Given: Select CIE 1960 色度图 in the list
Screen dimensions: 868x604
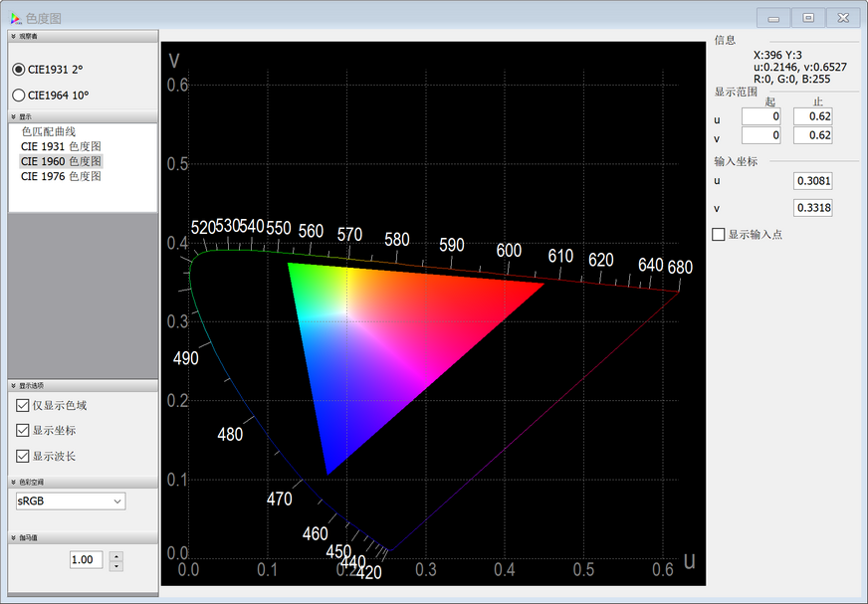Looking at the screenshot, I should pyautogui.click(x=61, y=161).
